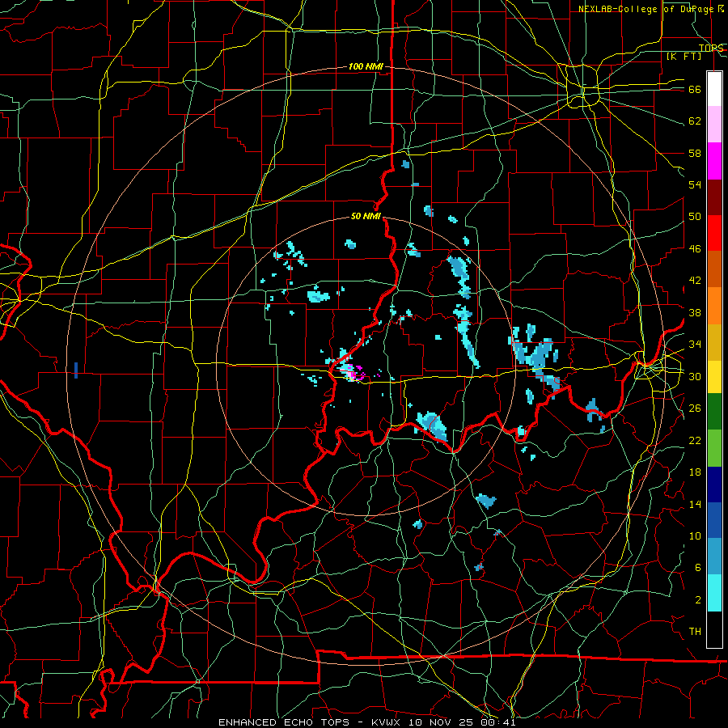Click the legend value 26
This screenshot has height=728, width=728.
coord(695,408)
